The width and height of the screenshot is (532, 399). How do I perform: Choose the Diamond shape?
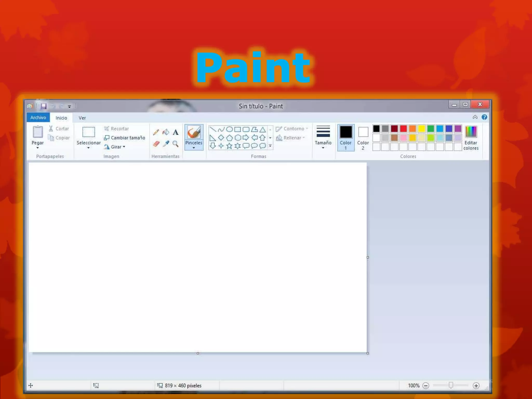pos(221,137)
